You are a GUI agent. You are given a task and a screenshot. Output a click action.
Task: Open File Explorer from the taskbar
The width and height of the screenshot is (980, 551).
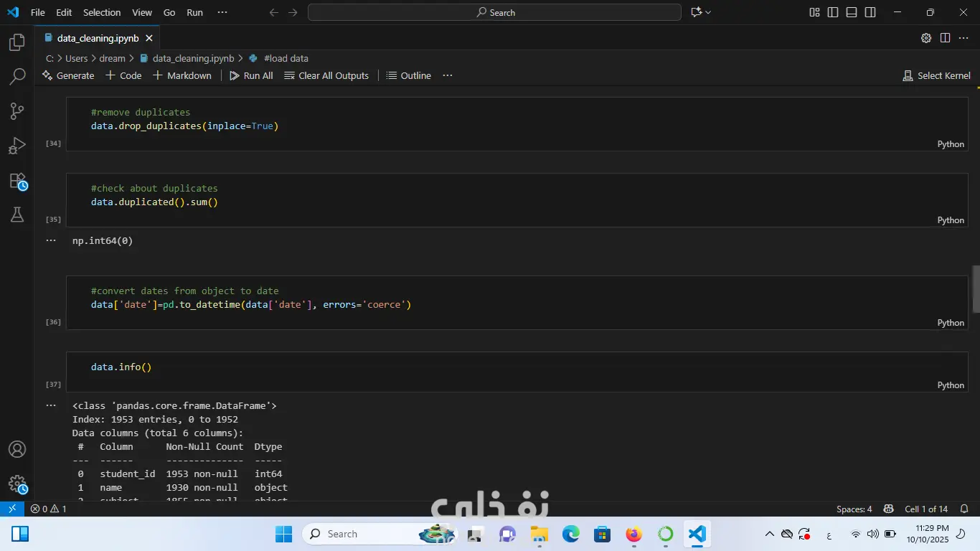pos(539,534)
